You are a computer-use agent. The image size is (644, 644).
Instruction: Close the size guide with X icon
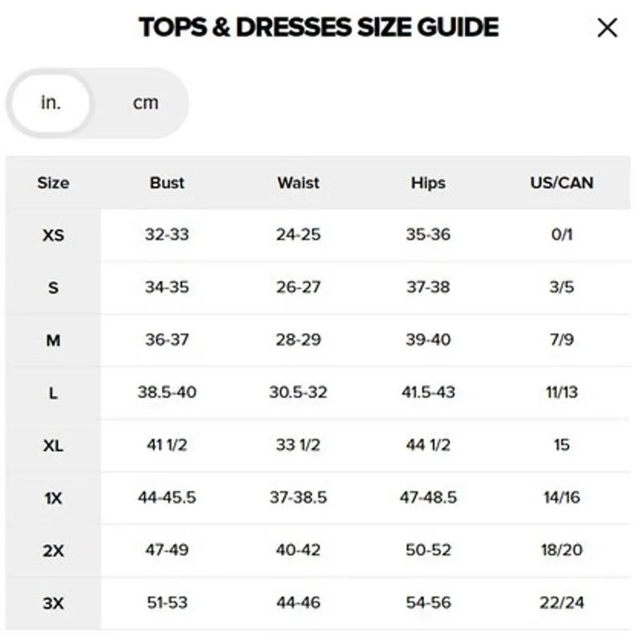click(607, 28)
